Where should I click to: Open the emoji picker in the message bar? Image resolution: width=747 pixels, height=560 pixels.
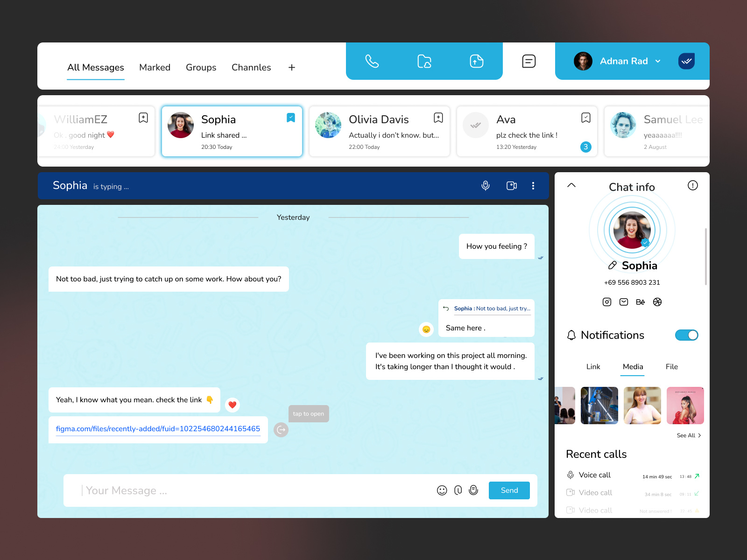coord(442,490)
